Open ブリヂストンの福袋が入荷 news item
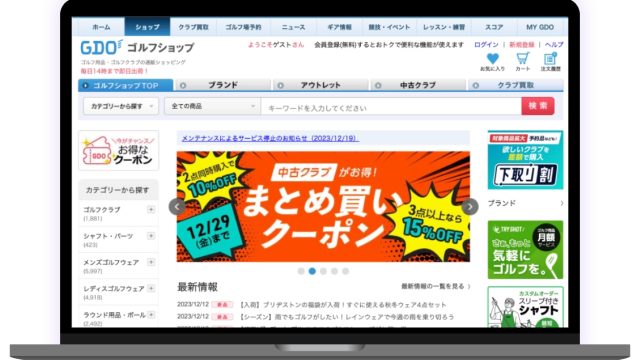640x360 pixels. pyautogui.click(x=342, y=305)
